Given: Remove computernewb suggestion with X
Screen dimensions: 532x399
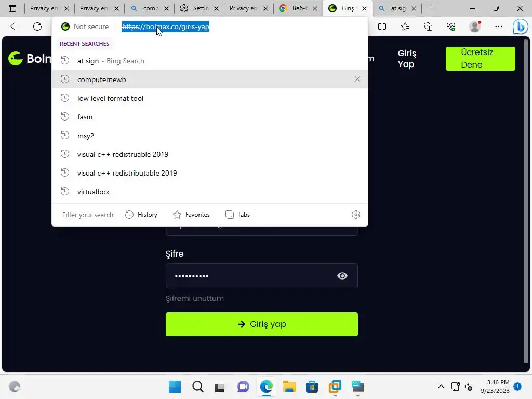Looking at the screenshot, I should [357, 79].
